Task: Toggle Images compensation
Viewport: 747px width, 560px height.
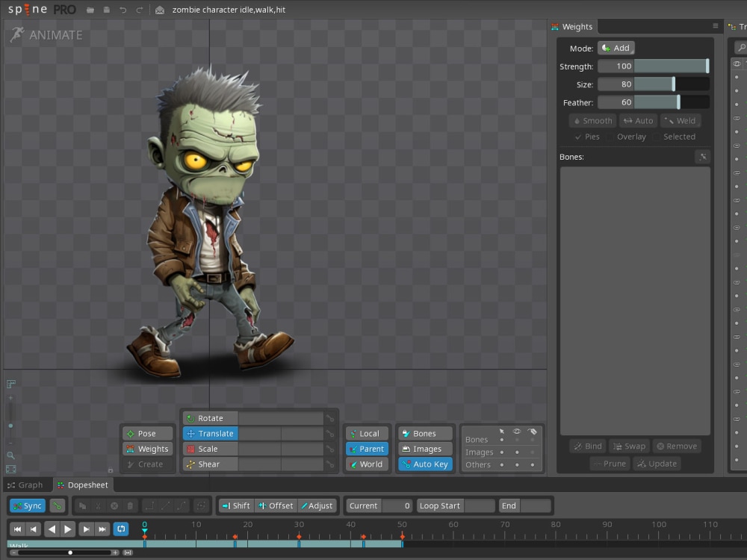Action: (425, 449)
